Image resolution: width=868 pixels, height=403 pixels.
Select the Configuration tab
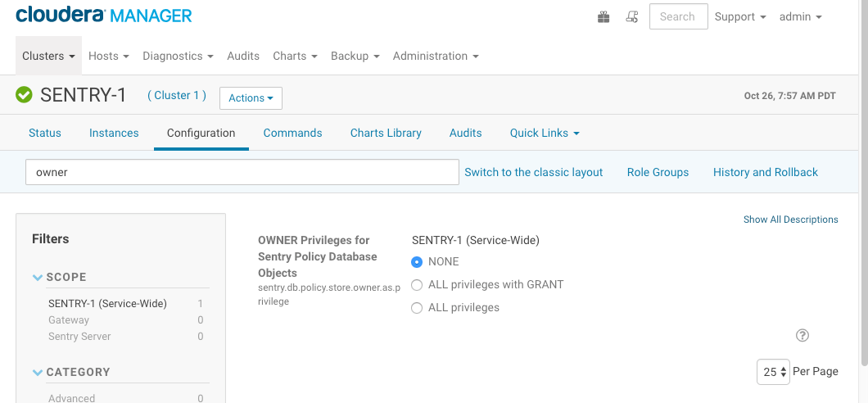pos(201,133)
